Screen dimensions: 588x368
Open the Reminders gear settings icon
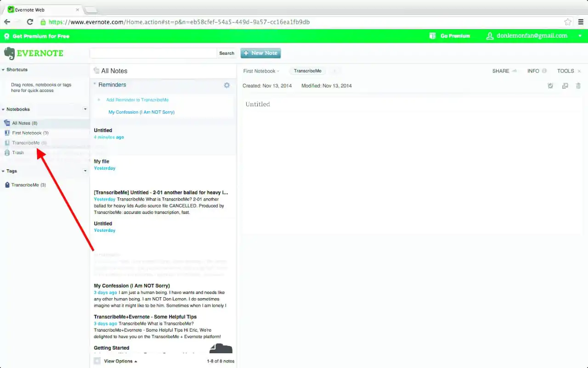tap(226, 85)
